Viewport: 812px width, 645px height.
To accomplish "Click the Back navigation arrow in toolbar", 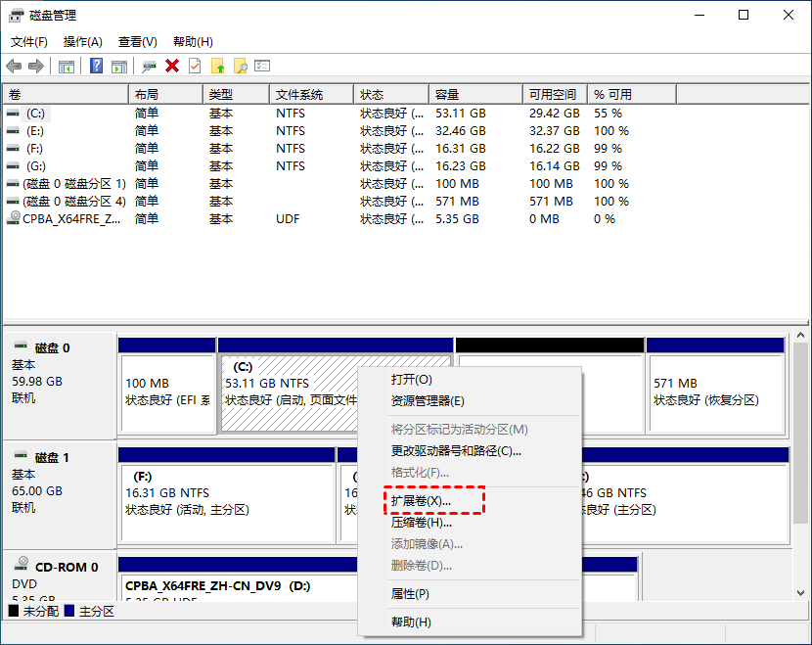I will [x=14, y=66].
